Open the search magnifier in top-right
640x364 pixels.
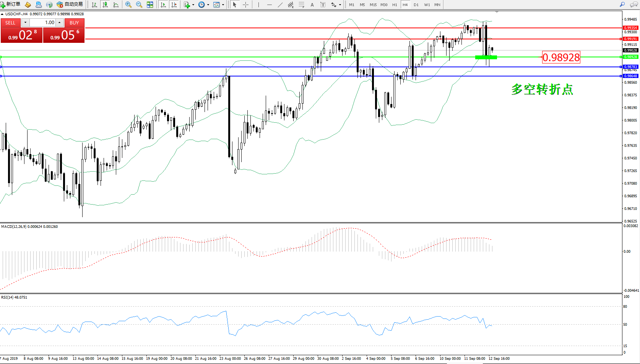(x=622, y=5)
